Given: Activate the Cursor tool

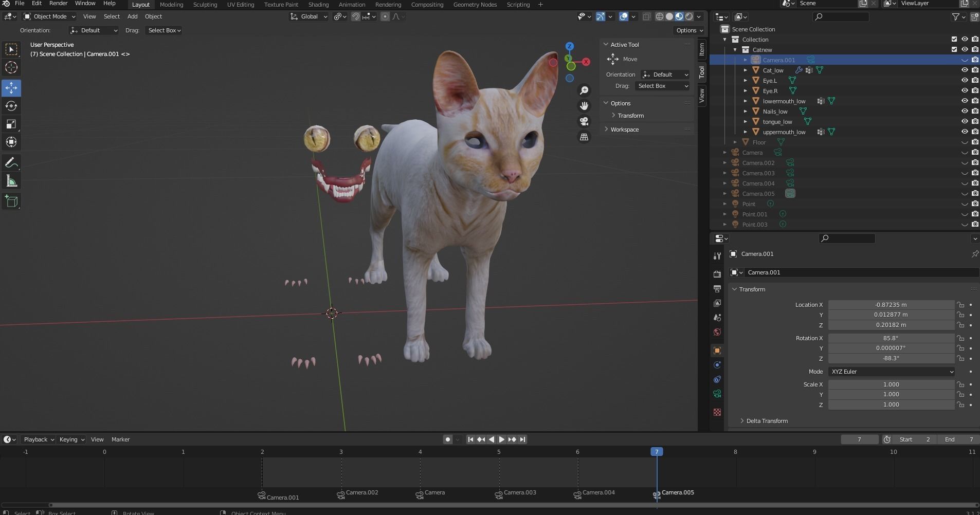Looking at the screenshot, I should pyautogui.click(x=11, y=67).
